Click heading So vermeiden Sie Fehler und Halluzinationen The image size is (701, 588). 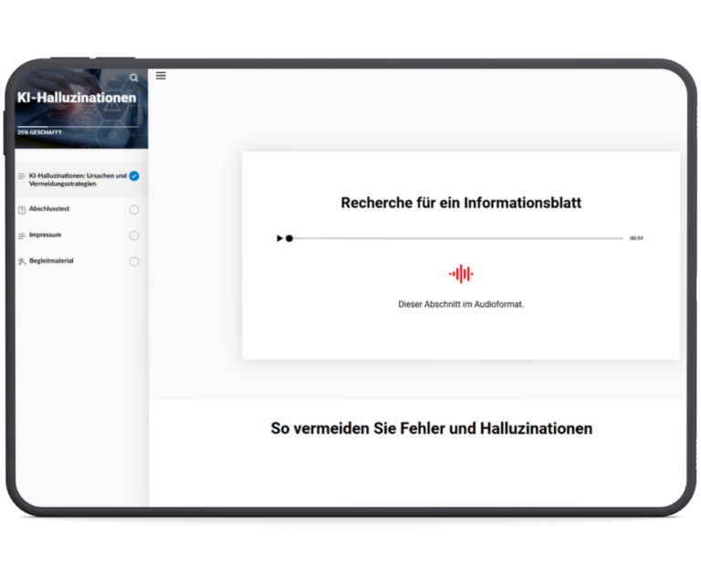click(x=432, y=428)
